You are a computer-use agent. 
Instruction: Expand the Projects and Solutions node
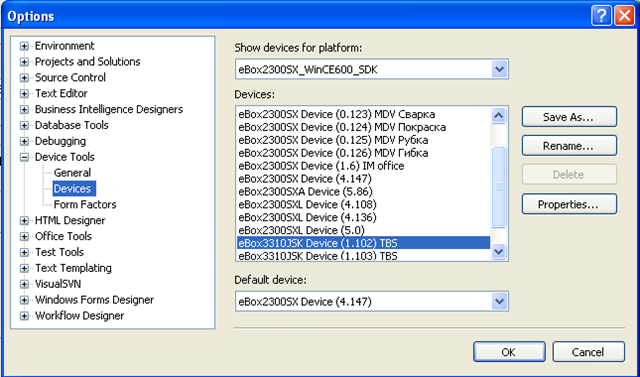[x=24, y=62]
